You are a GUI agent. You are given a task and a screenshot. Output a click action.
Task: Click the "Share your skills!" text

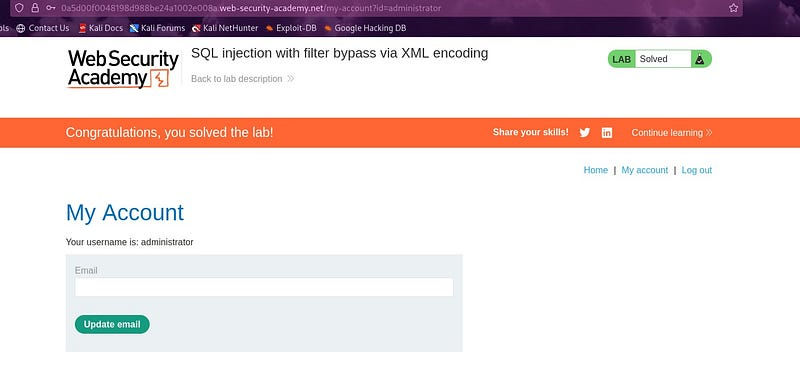[531, 132]
